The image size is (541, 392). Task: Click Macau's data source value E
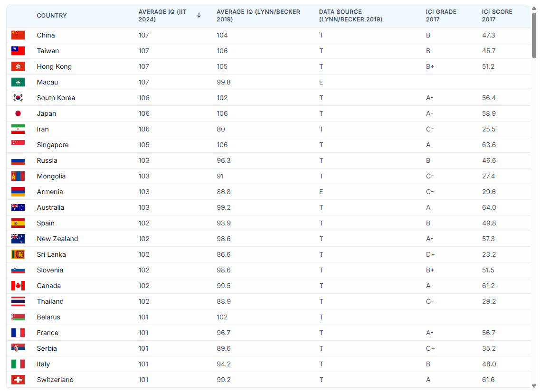321,82
